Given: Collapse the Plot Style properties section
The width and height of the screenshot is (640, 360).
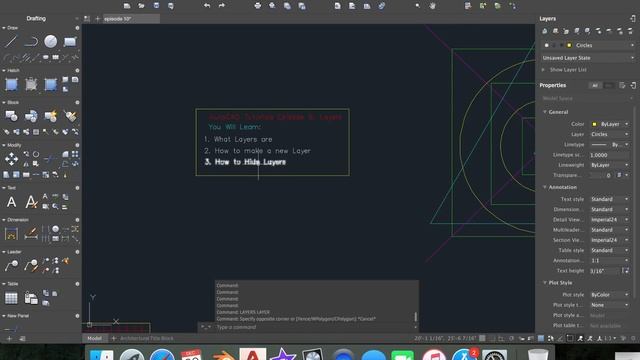Looking at the screenshot, I should click(545, 282).
